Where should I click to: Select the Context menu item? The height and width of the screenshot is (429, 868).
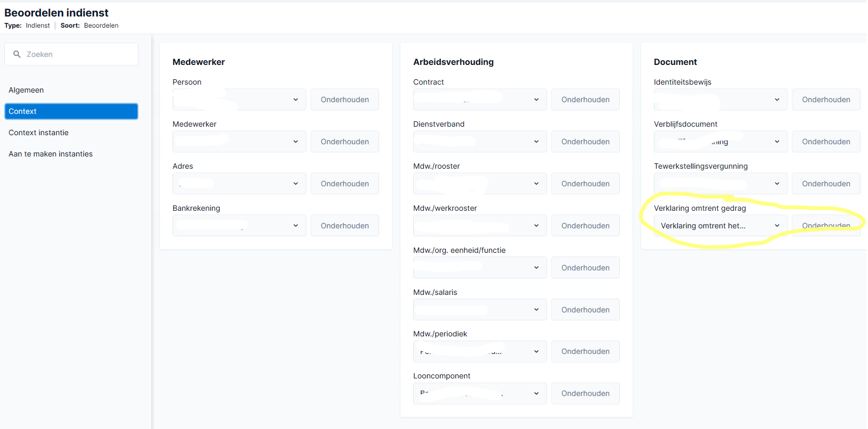coord(71,111)
